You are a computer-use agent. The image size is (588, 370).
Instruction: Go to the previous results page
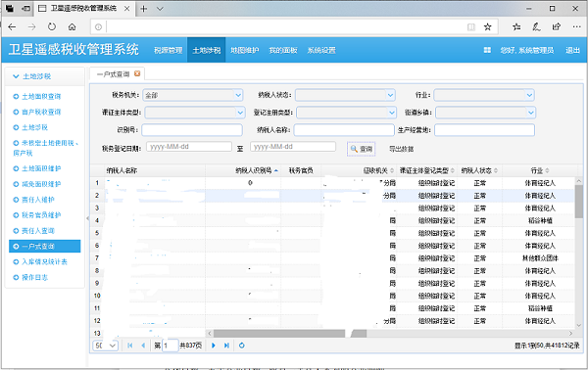point(143,346)
